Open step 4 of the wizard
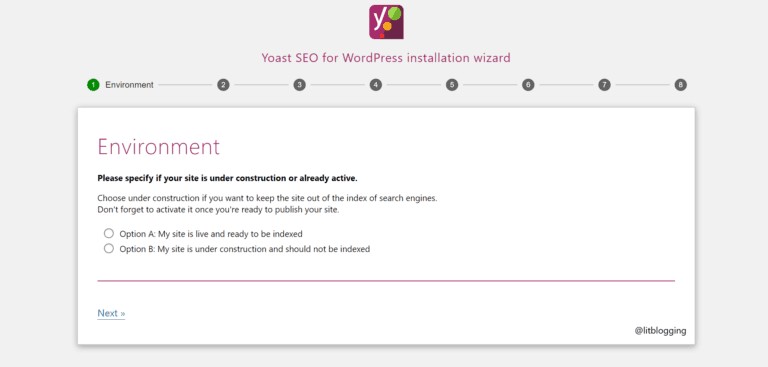 coord(376,85)
